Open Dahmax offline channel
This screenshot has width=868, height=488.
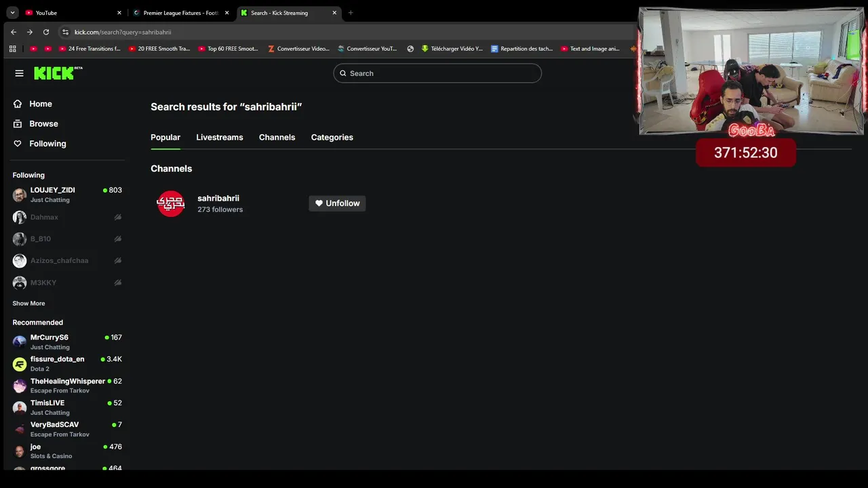pyautogui.click(x=67, y=217)
